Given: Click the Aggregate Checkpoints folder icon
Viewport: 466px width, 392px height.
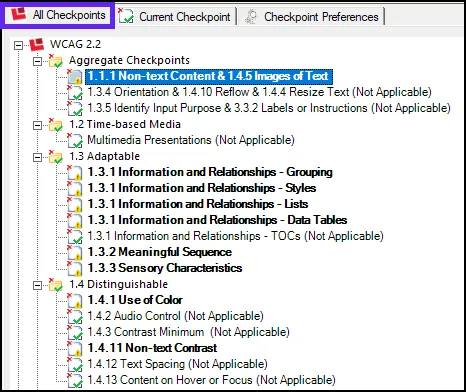Looking at the screenshot, I should click(55, 60).
